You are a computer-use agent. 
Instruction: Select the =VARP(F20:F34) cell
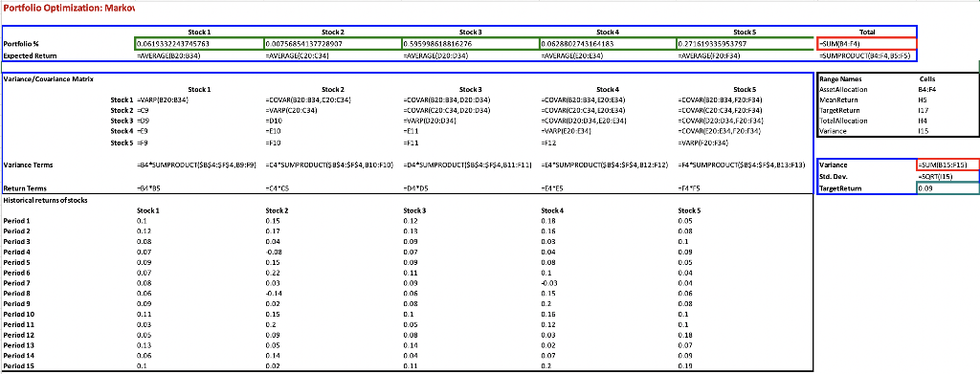tap(704, 143)
